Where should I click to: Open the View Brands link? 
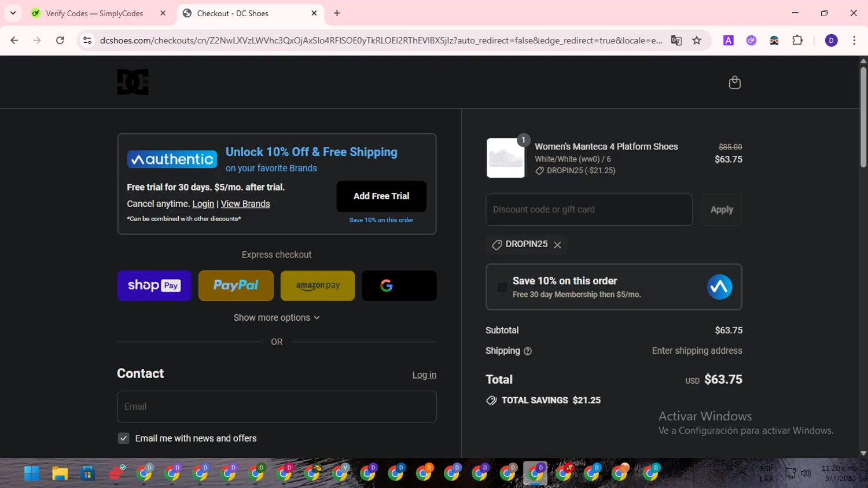[x=245, y=204]
